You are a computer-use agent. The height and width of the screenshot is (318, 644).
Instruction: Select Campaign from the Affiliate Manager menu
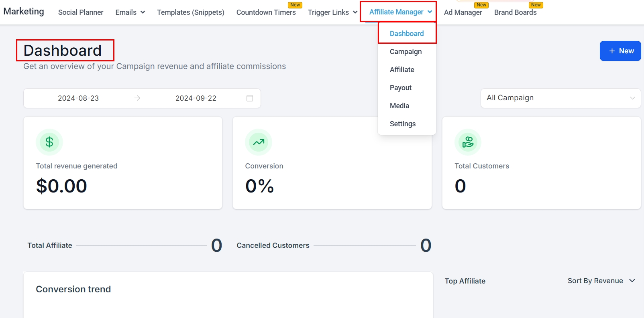[406, 52]
